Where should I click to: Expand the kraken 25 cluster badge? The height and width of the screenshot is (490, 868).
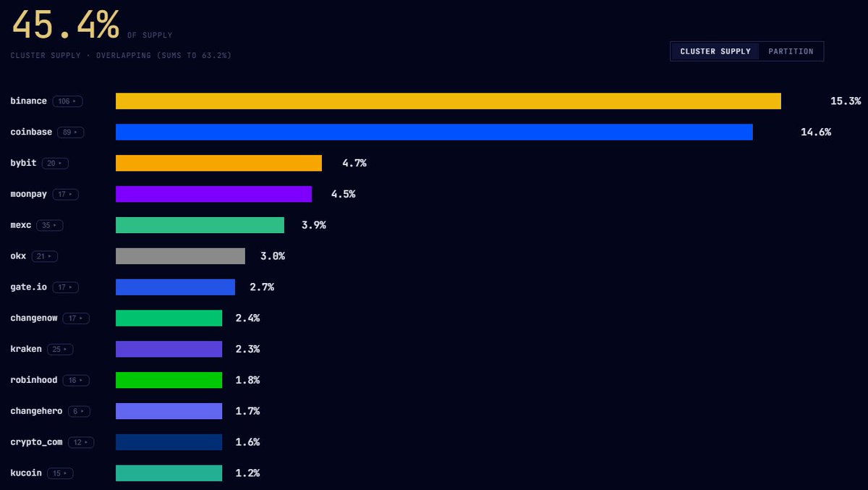(61, 350)
